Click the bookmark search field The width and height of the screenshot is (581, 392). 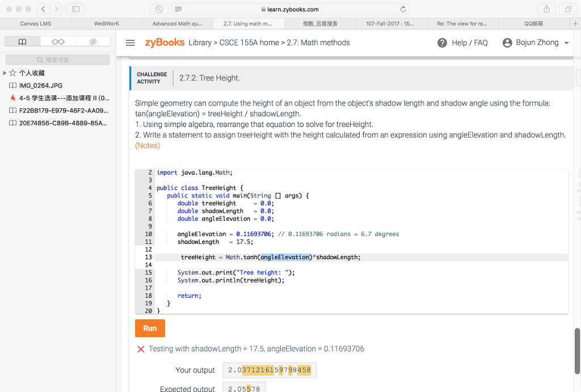[58, 60]
